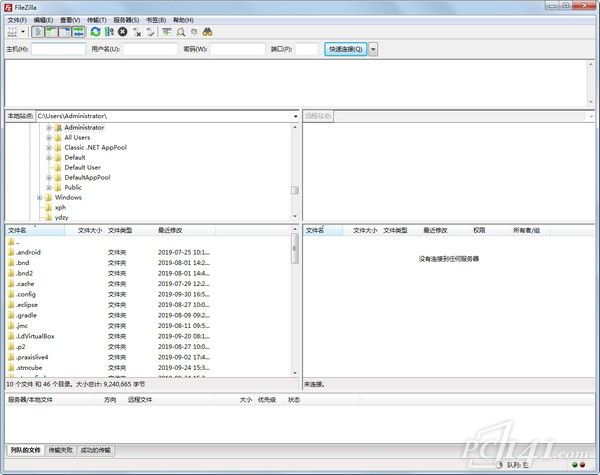This screenshot has width=600, height=475.
Task: Switch to the 列队的文件 tab
Action: [25, 450]
